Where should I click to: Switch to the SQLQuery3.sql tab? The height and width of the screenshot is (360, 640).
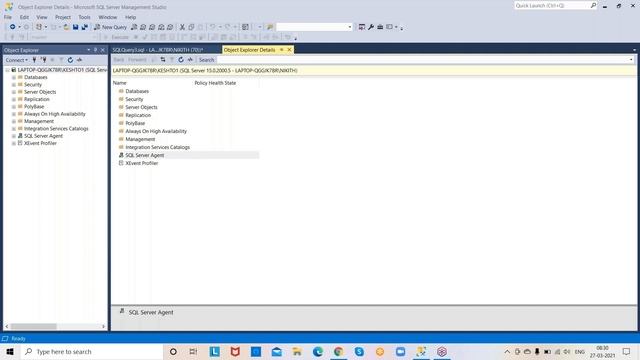pyautogui.click(x=158, y=50)
